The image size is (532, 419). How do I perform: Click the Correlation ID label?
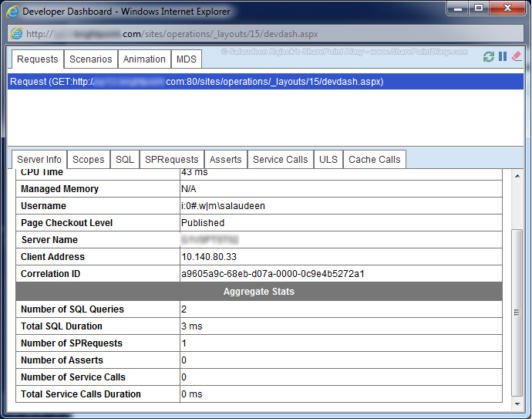pos(50,274)
